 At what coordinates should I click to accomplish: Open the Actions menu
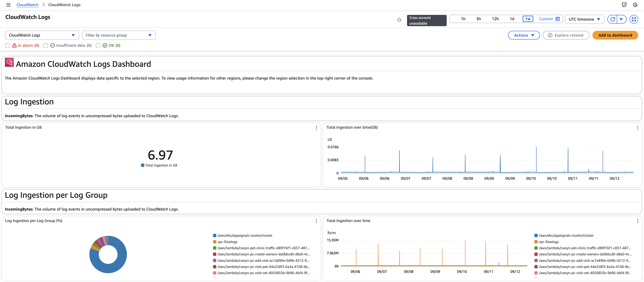click(x=524, y=35)
